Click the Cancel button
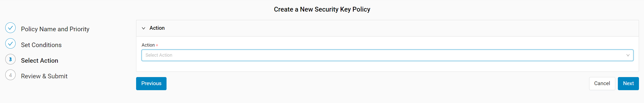 [x=602, y=84]
